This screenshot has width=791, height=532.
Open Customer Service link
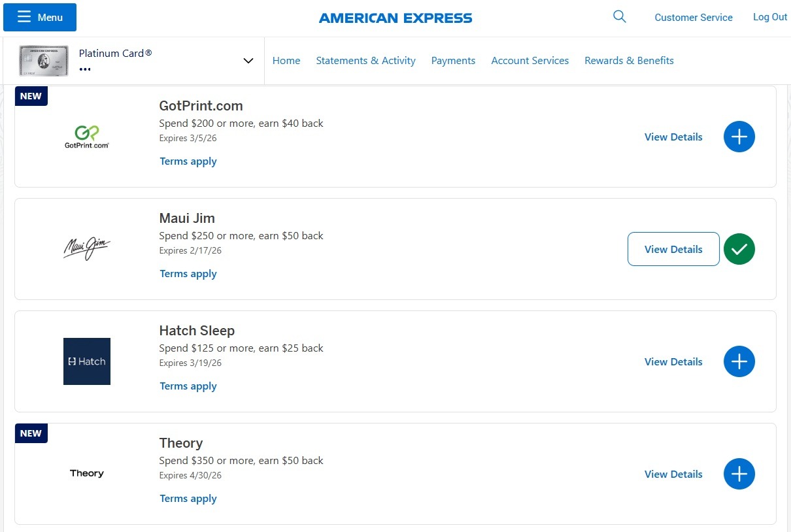pyautogui.click(x=694, y=18)
